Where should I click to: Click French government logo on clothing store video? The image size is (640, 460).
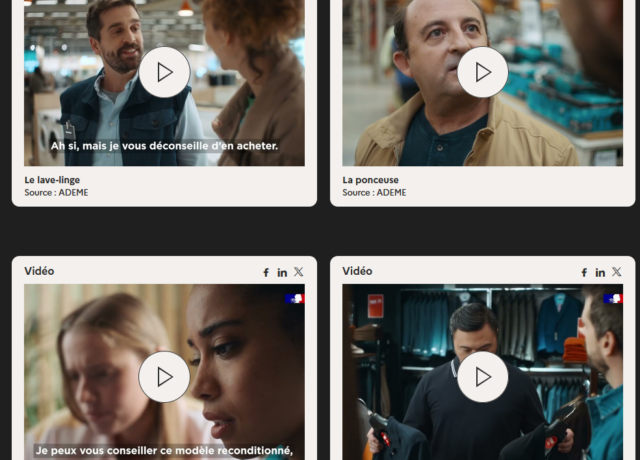pyautogui.click(x=613, y=298)
